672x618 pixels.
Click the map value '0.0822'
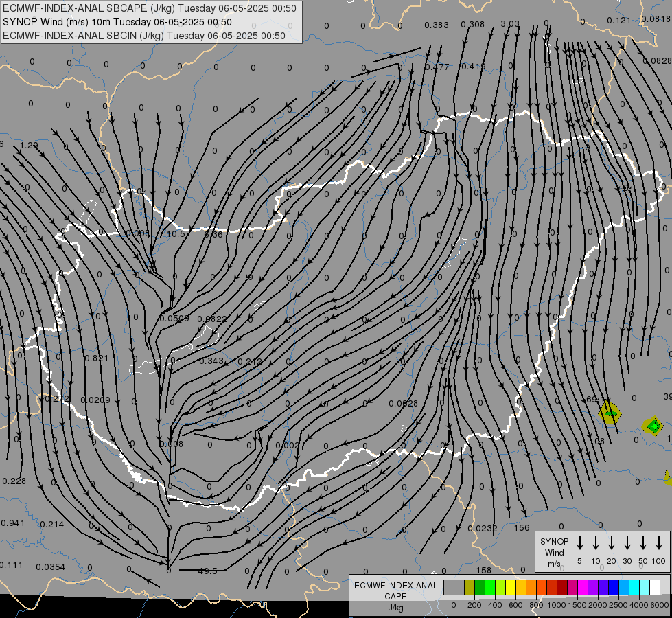(211, 319)
